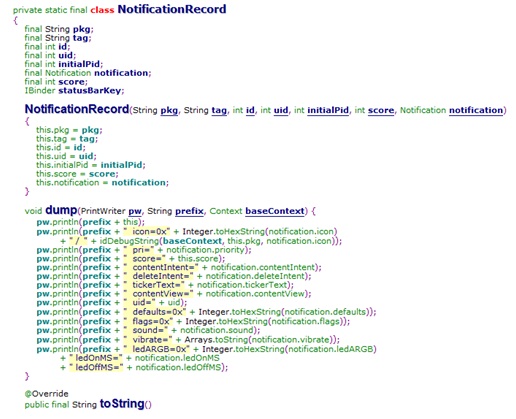The image size is (516, 419).
Task: Click the highlighted ' icon=0x' string literal
Action: coord(147,231)
